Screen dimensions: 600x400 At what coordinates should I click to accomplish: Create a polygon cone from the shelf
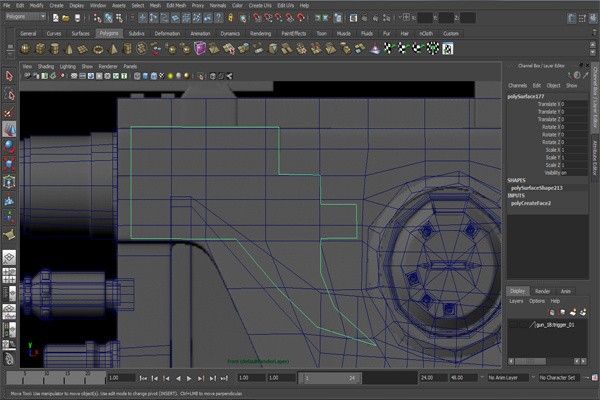pyautogui.click(x=69, y=49)
